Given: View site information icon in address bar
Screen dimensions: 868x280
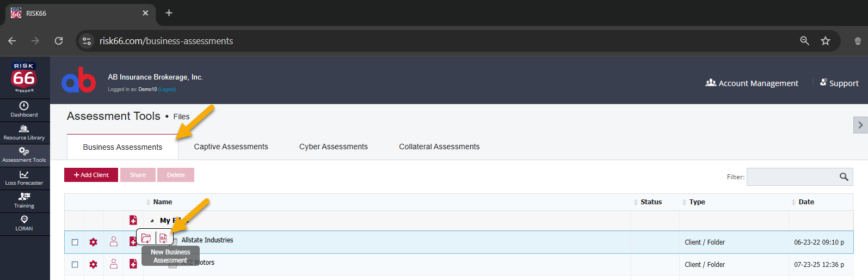Looking at the screenshot, I should [87, 41].
